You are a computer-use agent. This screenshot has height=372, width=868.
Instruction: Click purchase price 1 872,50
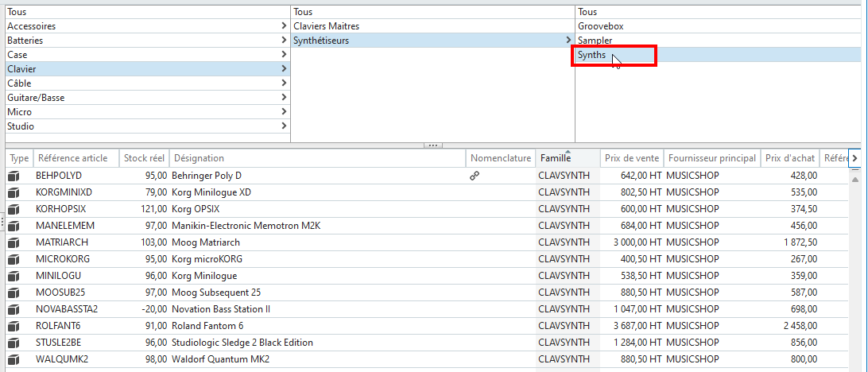[800, 242]
